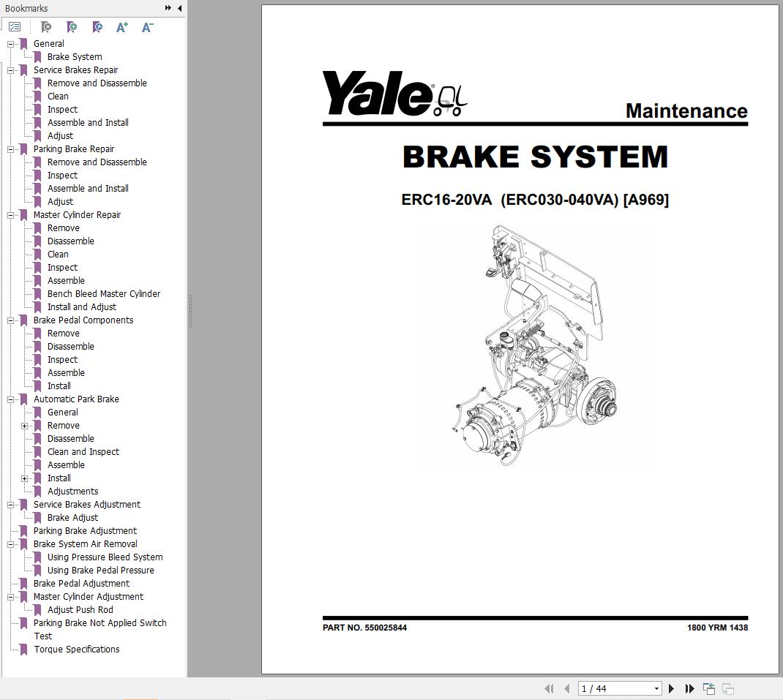Go to Bench Bleed Master Cylinder bookmark
The image size is (783, 700).
[x=104, y=293]
